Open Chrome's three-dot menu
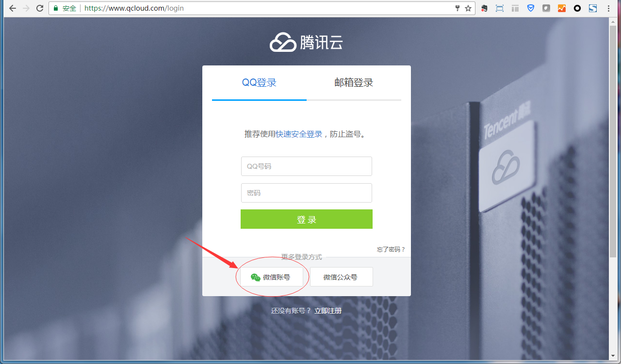621x364 pixels. [608, 8]
